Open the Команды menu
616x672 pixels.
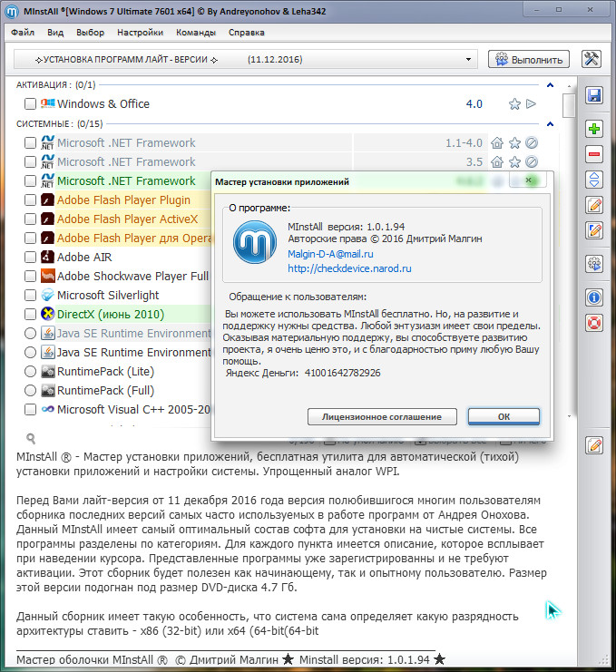(x=196, y=32)
